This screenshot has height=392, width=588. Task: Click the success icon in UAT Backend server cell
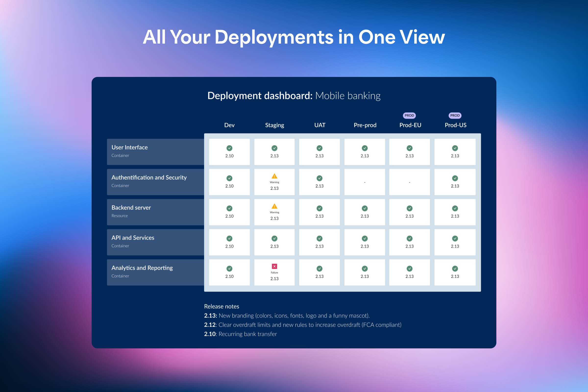click(319, 208)
